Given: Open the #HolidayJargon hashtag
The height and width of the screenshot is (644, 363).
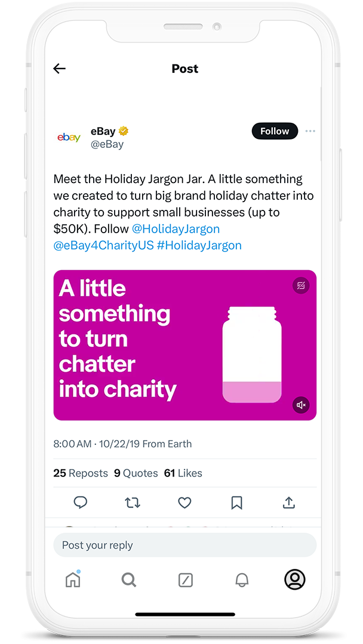Looking at the screenshot, I should pos(199,245).
